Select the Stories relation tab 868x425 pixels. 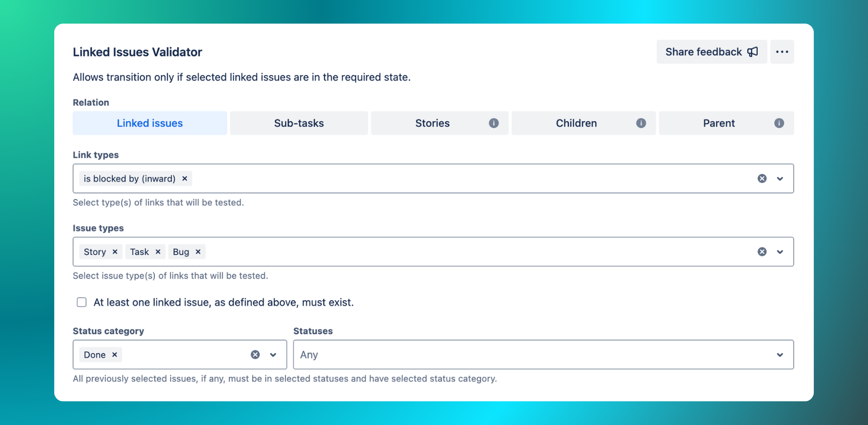coord(432,123)
